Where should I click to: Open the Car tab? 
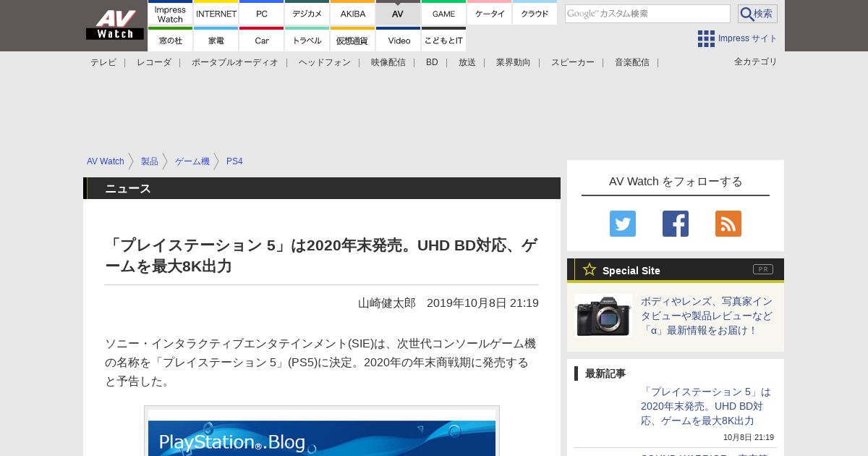262,40
